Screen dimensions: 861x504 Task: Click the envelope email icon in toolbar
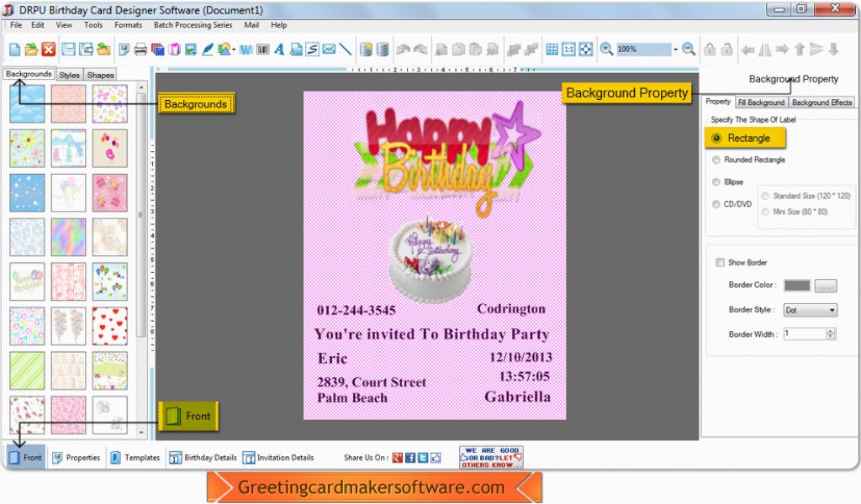pyautogui.click(x=329, y=50)
